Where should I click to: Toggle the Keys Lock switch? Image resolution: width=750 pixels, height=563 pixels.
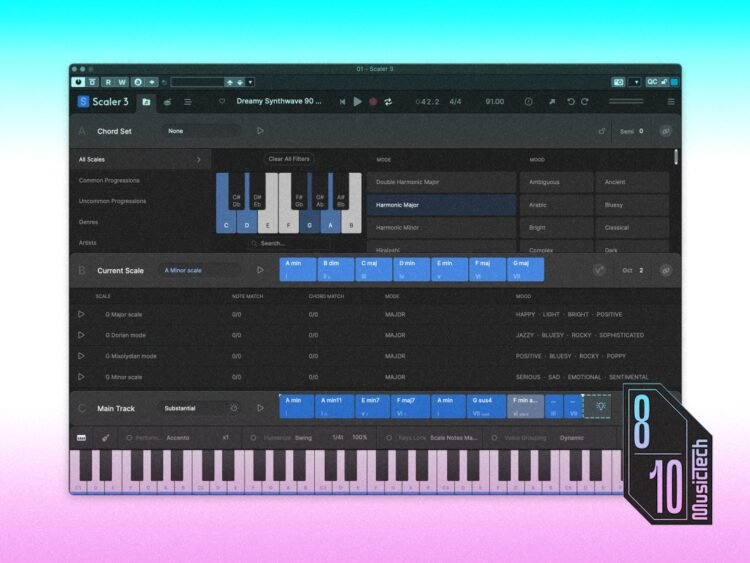point(388,437)
